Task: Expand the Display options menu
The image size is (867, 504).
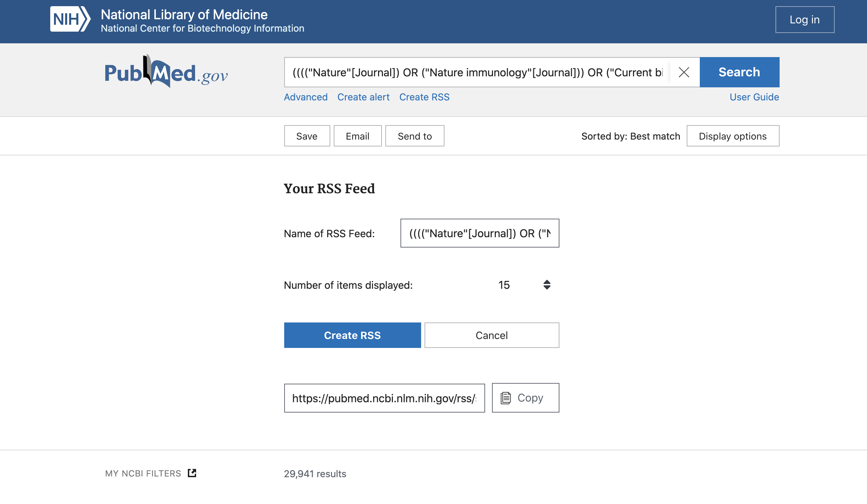Action: click(x=733, y=136)
